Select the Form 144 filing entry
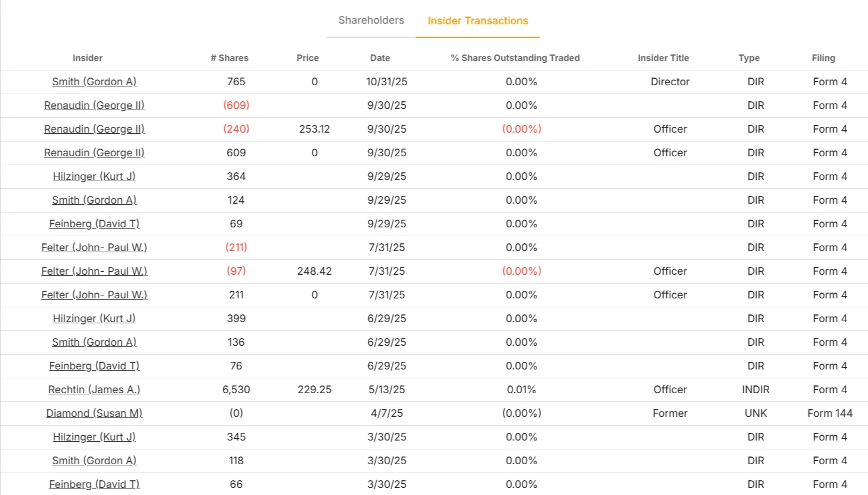 (830, 413)
